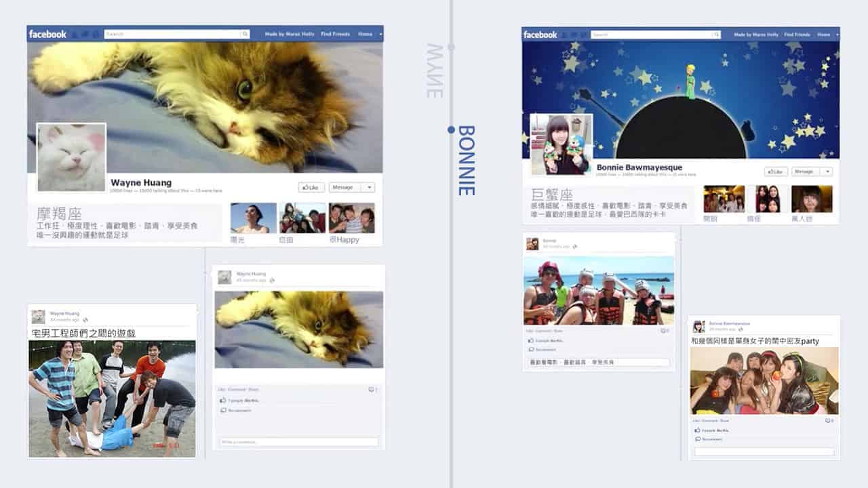Click the search magnifier icon on Wayne's page
The height and width of the screenshot is (488, 868).
click(x=245, y=34)
